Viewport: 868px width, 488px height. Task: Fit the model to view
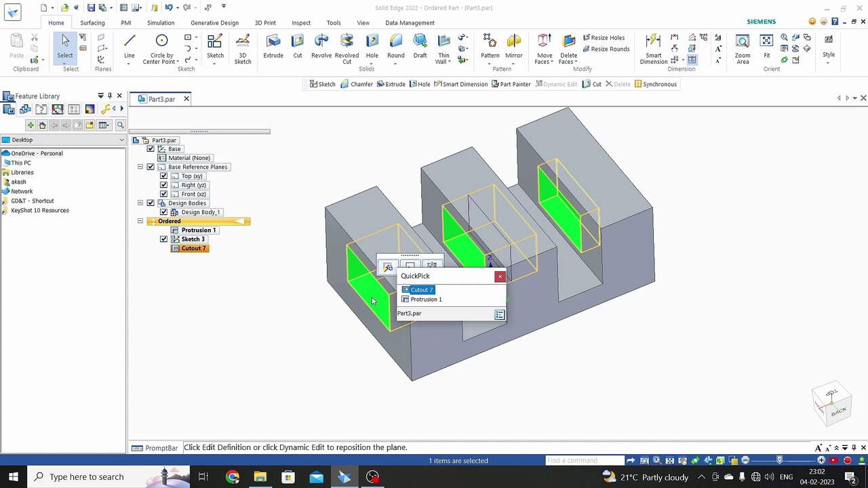(x=767, y=45)
